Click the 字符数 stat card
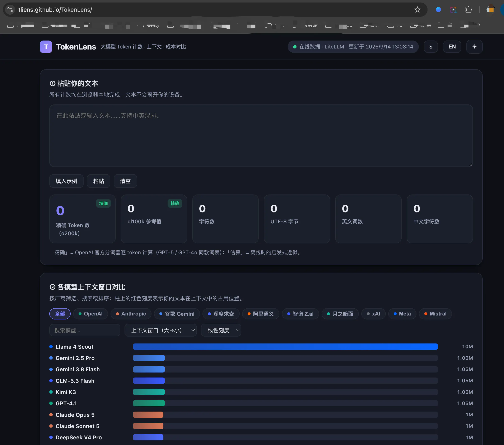 pyautogui.click(x=225, y=219)
